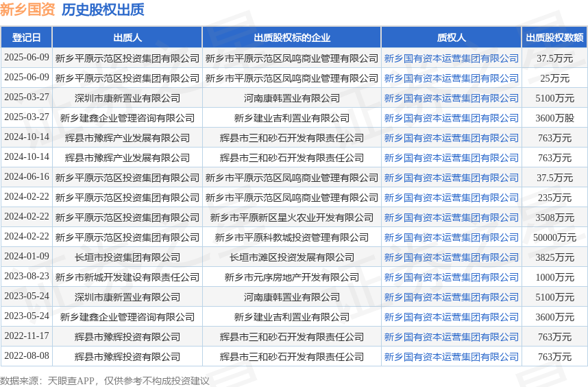Click the amount 50000万元
Image resolution: width=588 pixels, height=387 pixels.
click(x=554, y=237)
